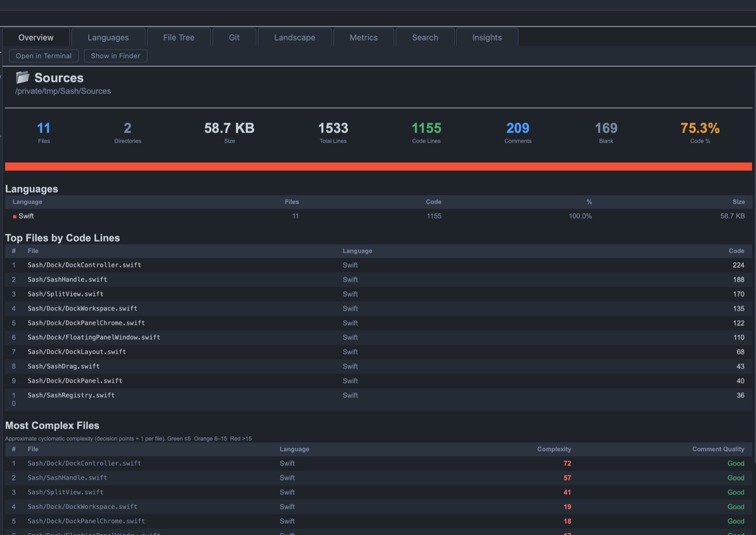Image resolution: width=756 pixels, height=535 pixels.
Task: Select SplitView.swift in Top Files table
Action: pos(379,294)
